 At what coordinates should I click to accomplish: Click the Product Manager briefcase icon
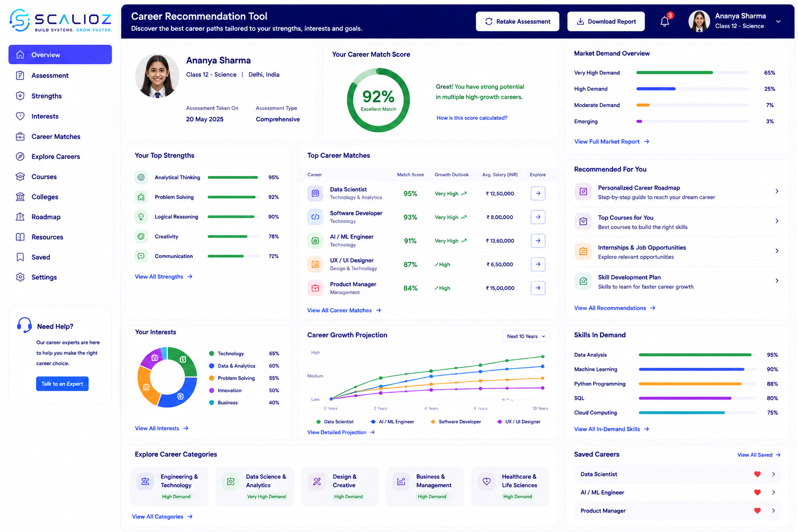[x=315, y=288]
